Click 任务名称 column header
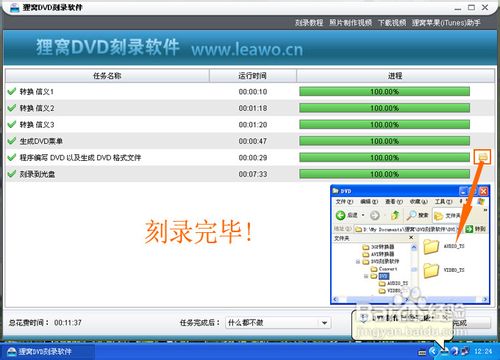This screenshot has width=500, height=360. tap(107, 76)
